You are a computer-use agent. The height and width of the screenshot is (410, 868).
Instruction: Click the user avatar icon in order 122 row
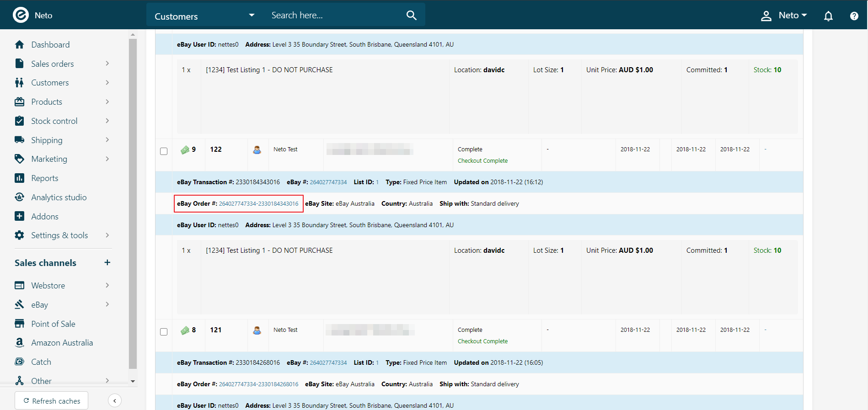coord(257,149)
